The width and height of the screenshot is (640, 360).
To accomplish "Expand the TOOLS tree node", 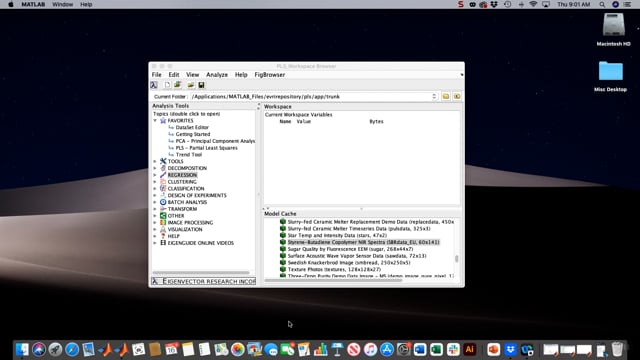I will click(155, 161).
